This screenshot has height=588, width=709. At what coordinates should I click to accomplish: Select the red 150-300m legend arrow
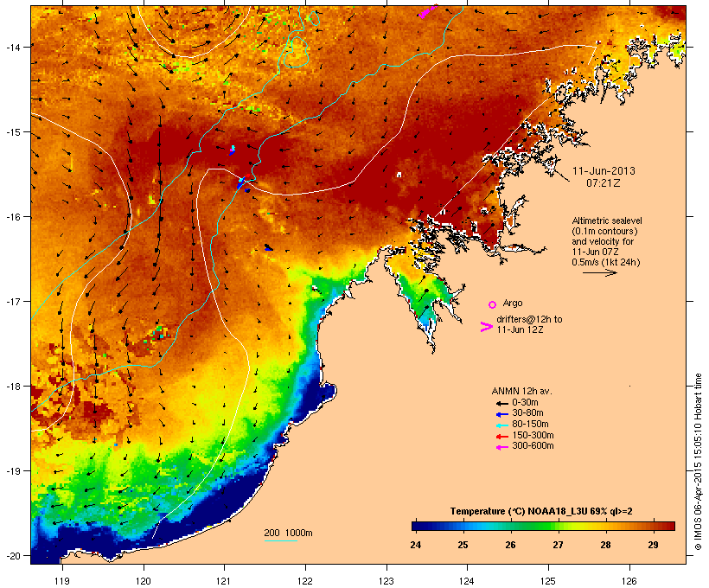501,436
